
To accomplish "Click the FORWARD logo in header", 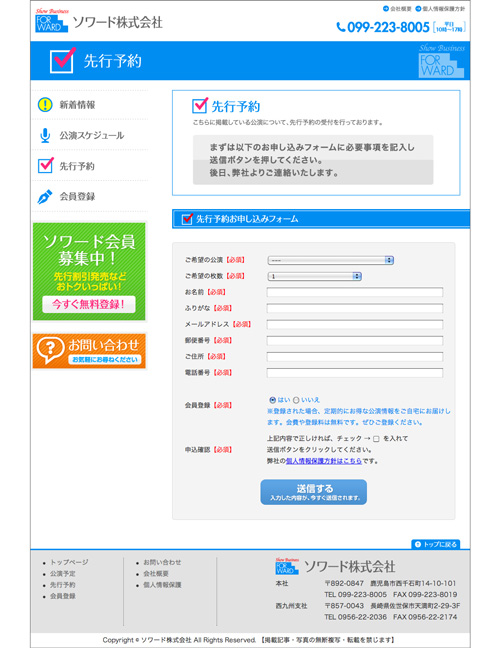I will (52, 21).
